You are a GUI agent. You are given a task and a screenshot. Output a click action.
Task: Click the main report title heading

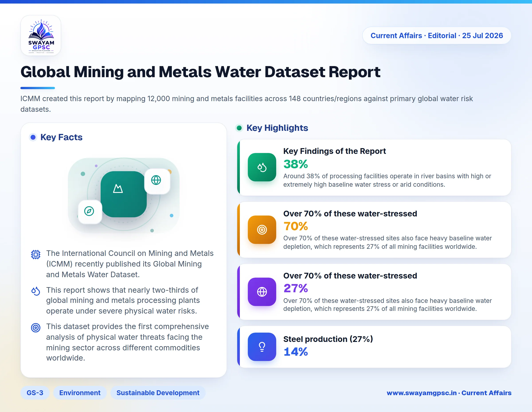click(200, 72)
